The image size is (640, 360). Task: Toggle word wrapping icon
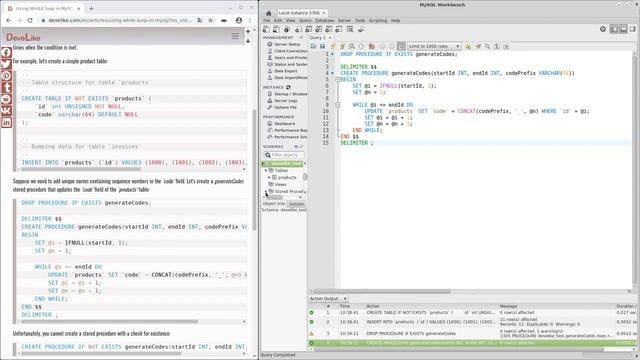(506, 47)
